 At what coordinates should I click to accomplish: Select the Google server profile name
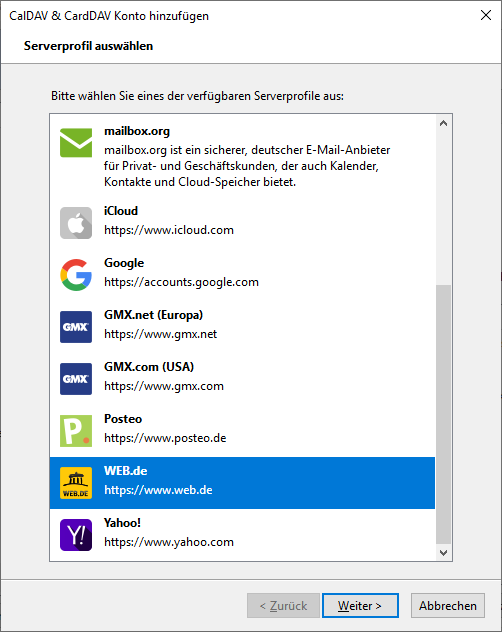pos(124,263)
